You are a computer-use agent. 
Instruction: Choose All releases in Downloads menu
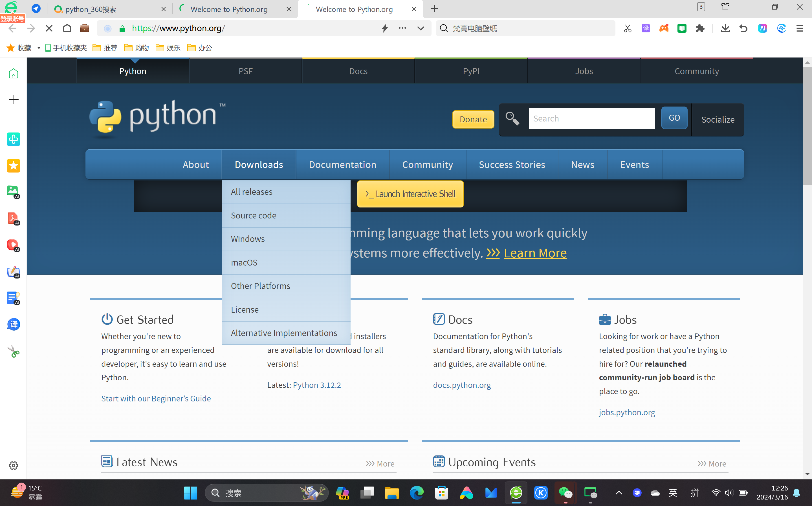252,192
